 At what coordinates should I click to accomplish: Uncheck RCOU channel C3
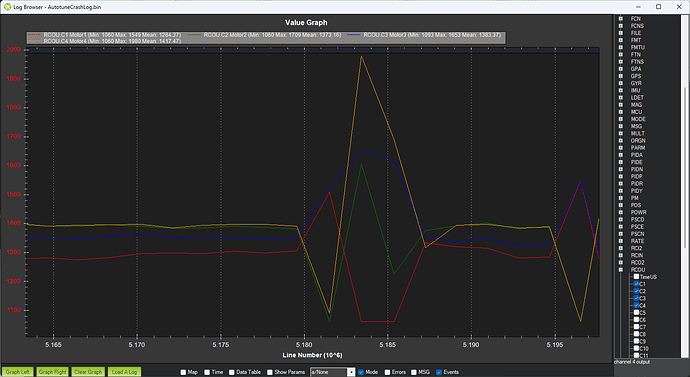tap(636, 298)
